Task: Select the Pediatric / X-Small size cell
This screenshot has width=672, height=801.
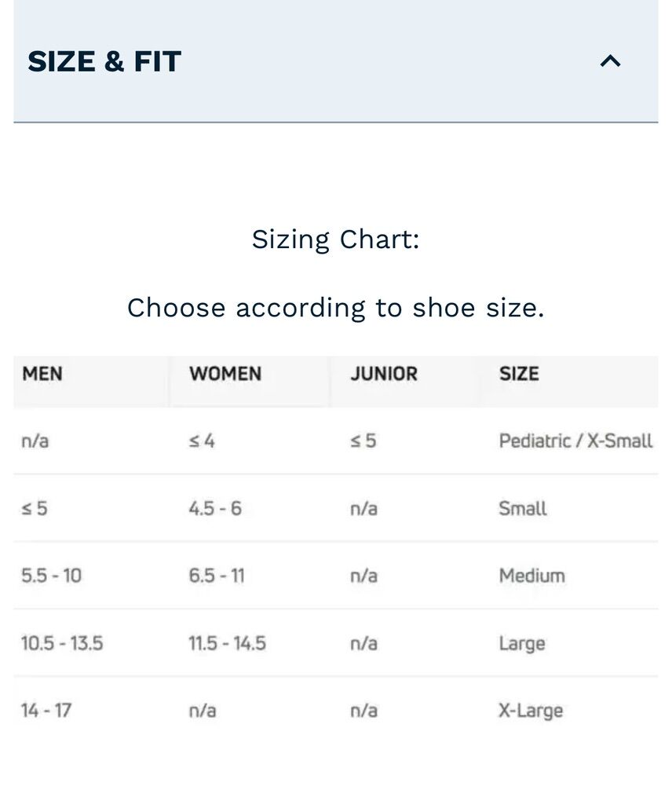Action: tap(575, 441)
